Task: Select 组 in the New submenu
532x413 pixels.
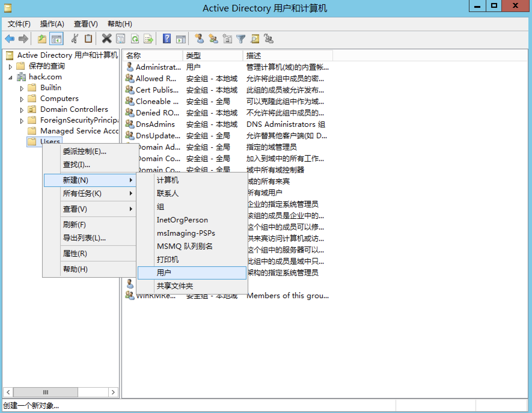Action: coord(161,206)
